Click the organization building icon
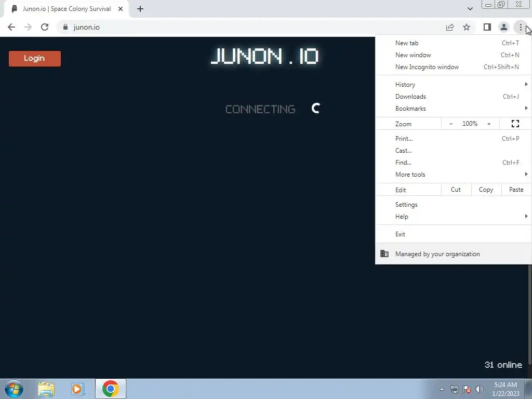Screen dimensions: 532x399 384,254
